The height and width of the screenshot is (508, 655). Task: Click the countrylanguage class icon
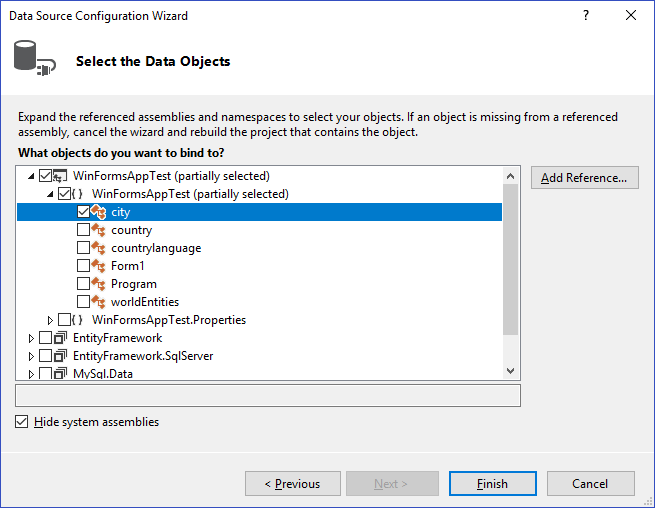pyautogui.click(x=98, y=248)
